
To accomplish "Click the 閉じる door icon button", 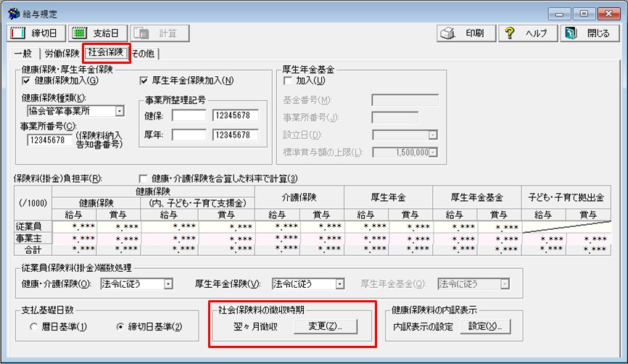I will point(590,33).
